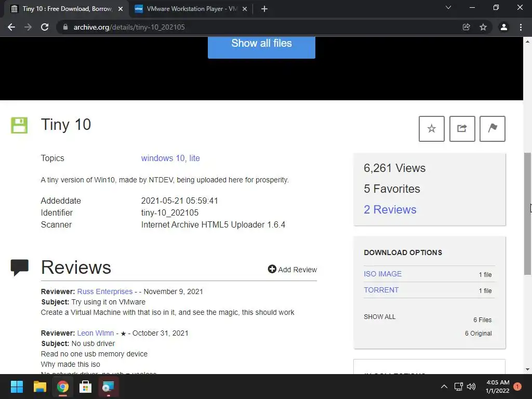This screenshot has width=532, height=399.
Task: Open the Windows Start menu
Action: (x=17, y=387)
